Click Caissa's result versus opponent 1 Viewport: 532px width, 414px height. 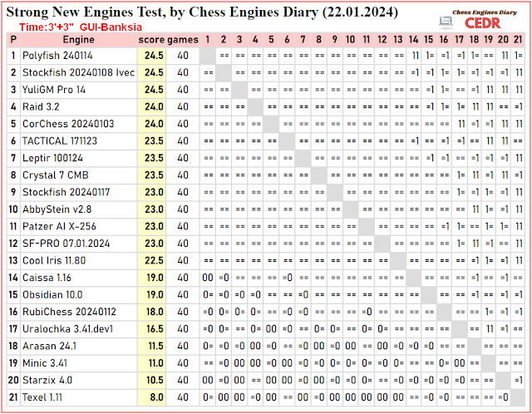[x=208, y=278]
